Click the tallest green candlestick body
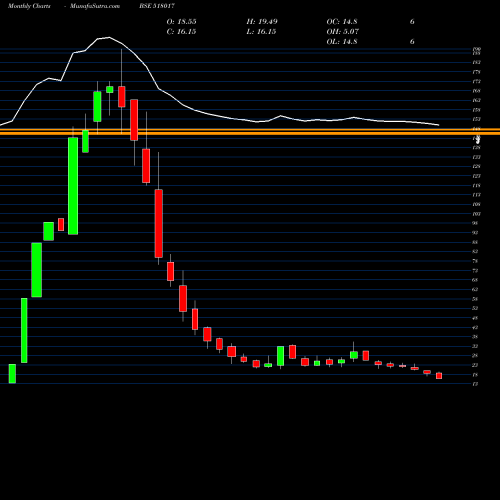 [x=73, y=186]
